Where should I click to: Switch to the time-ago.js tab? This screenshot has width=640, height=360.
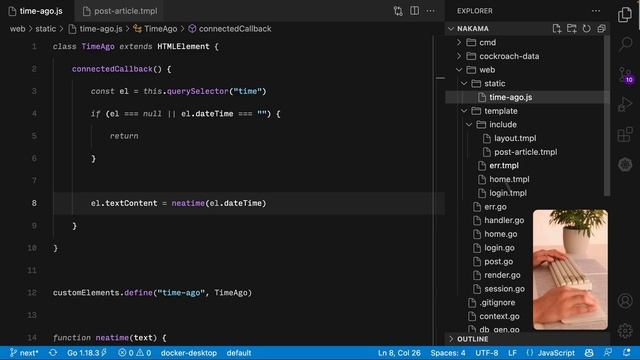[x=37, y=11]
